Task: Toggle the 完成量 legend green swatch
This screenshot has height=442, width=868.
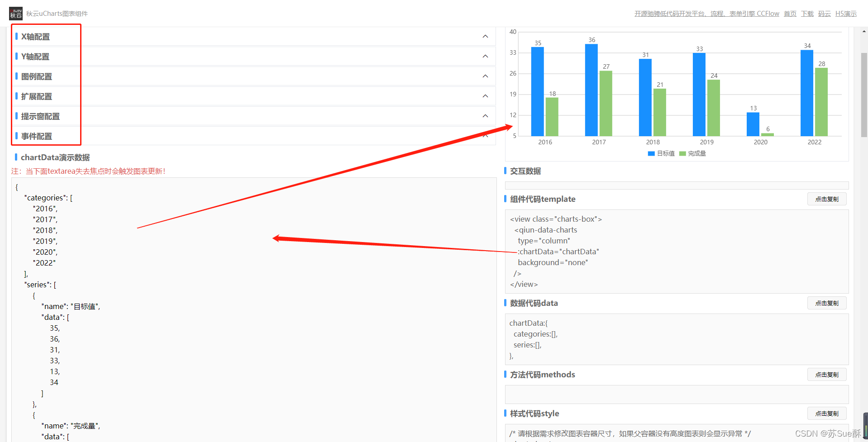Action: [682, 154]
